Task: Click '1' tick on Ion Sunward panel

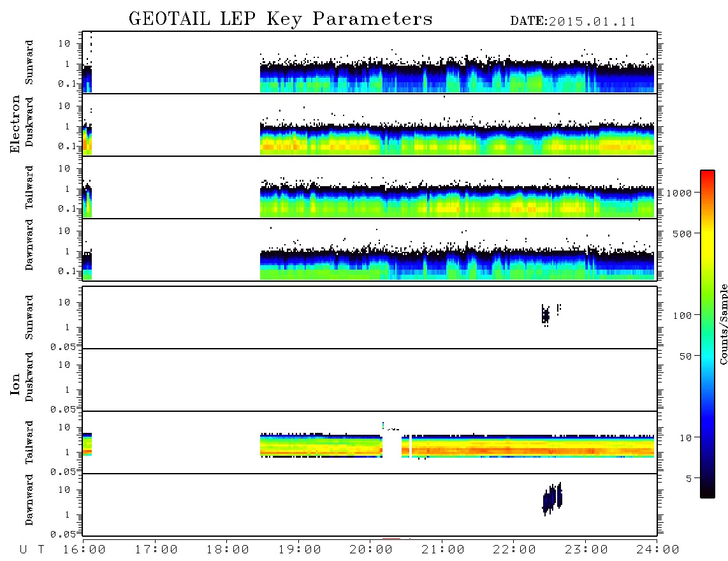Action: tap(68, 328)
